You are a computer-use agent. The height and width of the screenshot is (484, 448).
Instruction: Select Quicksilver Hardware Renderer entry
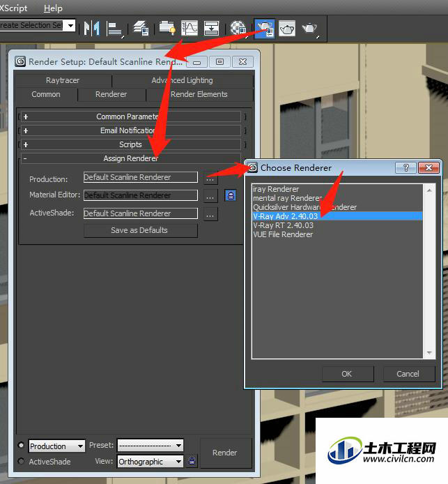pyautogui.click(x=337, y=207)
